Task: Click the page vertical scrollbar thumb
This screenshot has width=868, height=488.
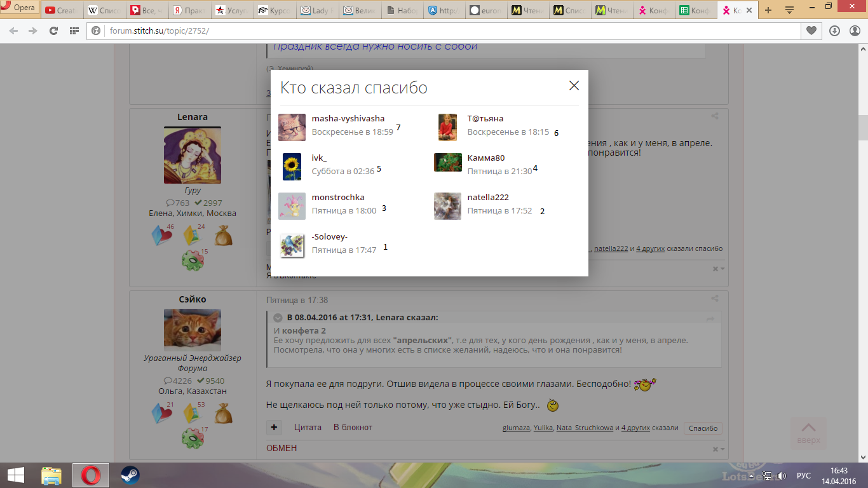Action: point(862,127)
